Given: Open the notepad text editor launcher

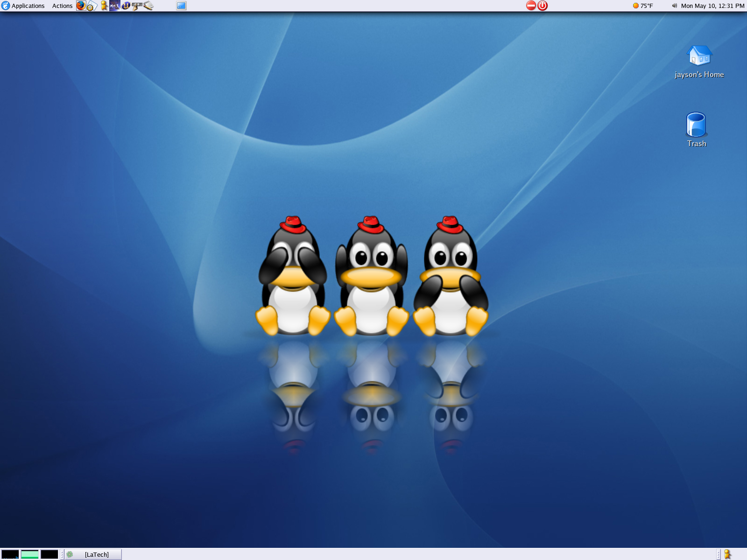Looking at the screenshot, I should tap(148, 6).
